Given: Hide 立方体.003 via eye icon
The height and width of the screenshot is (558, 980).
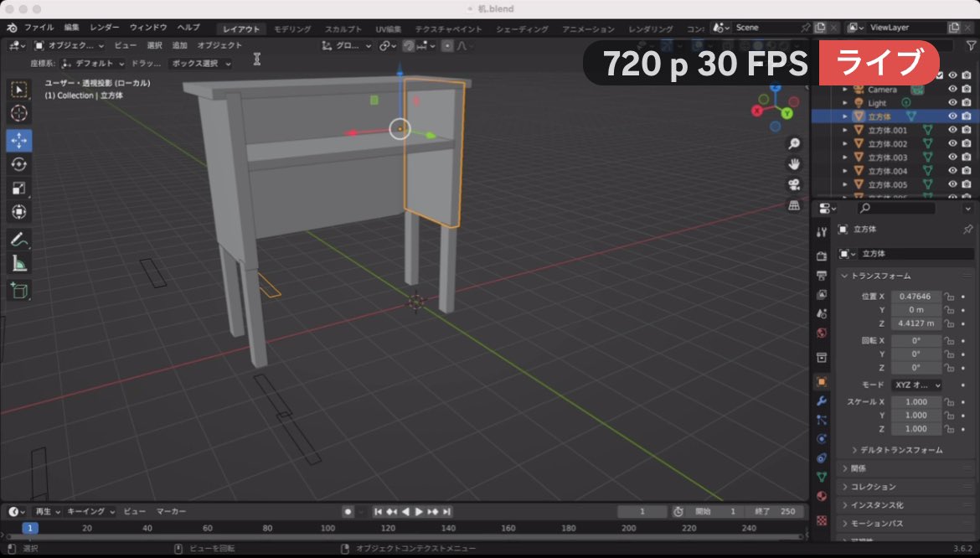Looking at the screenshot, I should click(952, 157).
